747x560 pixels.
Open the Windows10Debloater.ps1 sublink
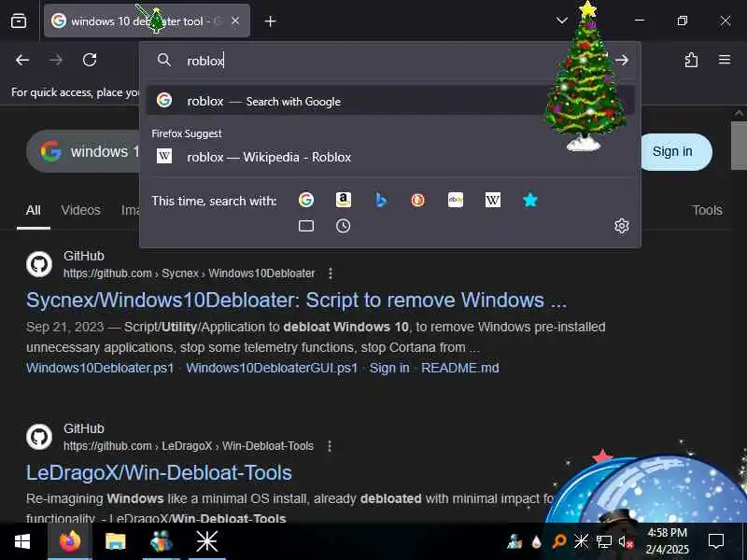pyautogui.click(x=100, y=368)
